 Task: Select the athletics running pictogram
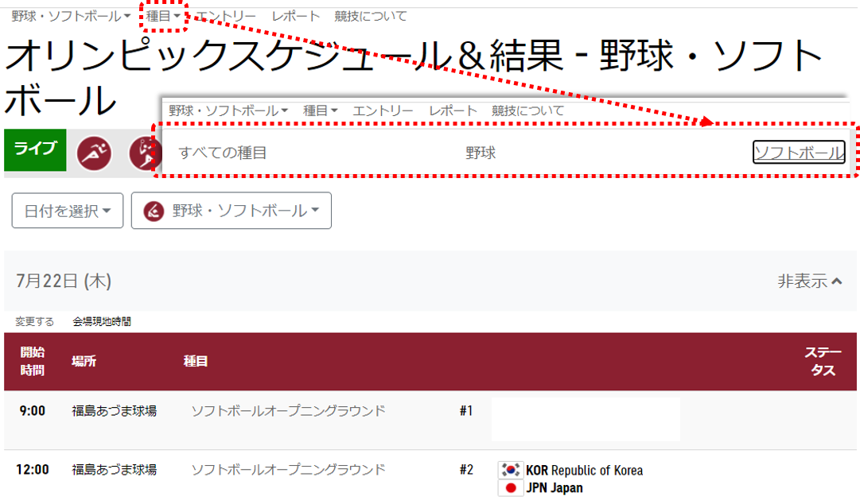(92, 152)
